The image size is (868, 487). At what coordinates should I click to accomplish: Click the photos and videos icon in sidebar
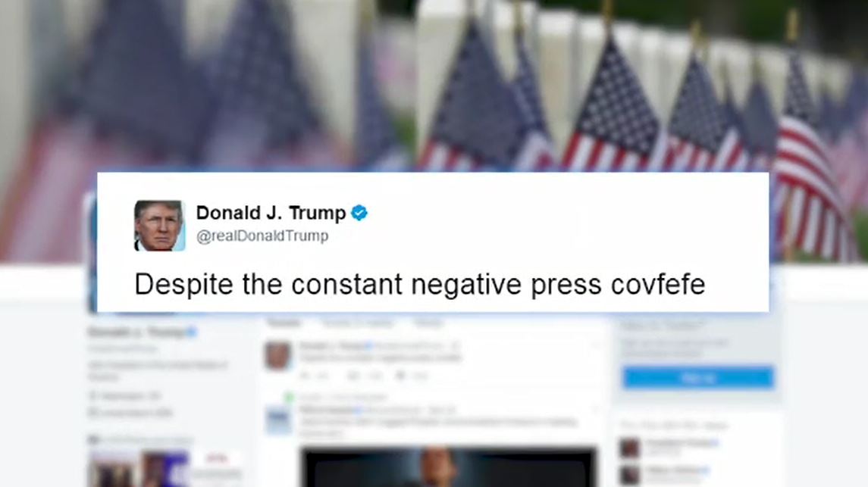coord(93,440)
